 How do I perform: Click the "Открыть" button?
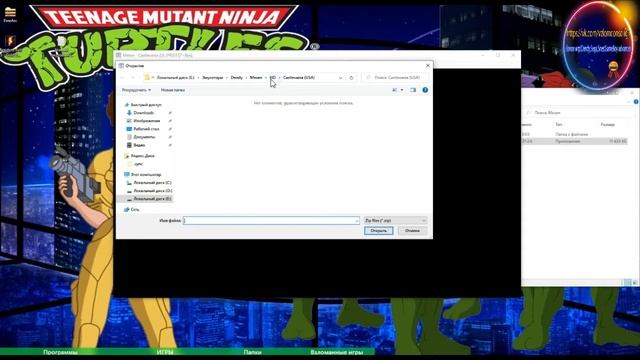378,231
